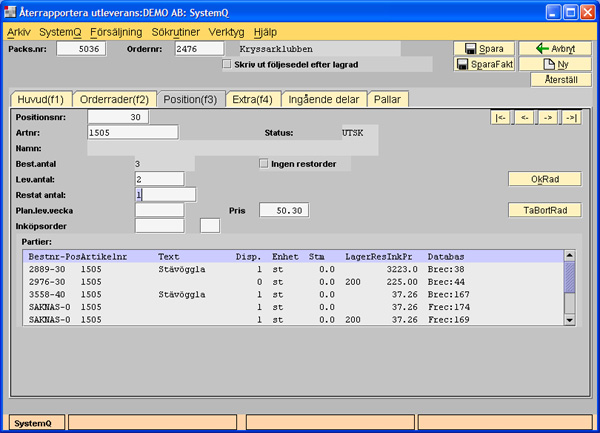Click the Partier list scrollbar thumb
Viewport: 600px width, 433px height.
click(569, 278)
